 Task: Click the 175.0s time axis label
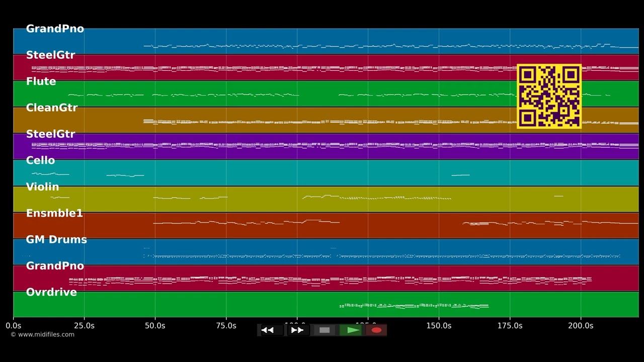click(x=510, y=326)
